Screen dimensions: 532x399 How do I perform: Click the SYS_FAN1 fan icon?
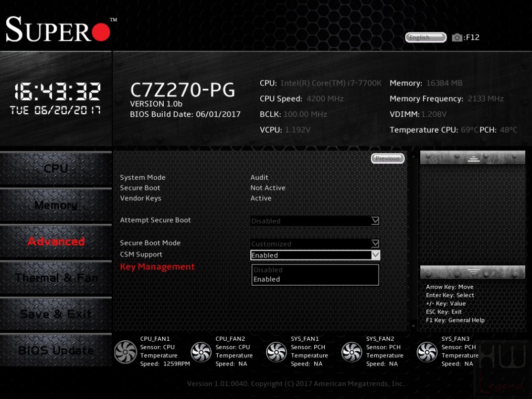276,351
